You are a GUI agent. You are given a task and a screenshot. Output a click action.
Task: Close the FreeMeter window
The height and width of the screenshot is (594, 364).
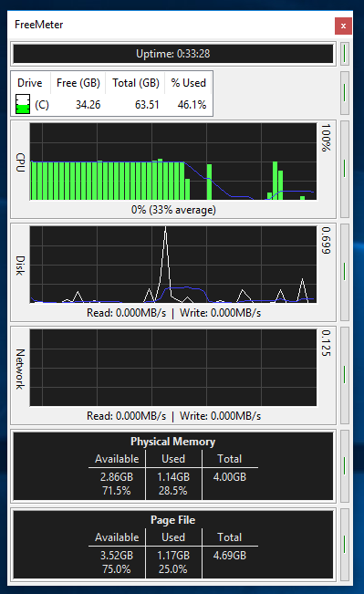(x=343, y=26)
